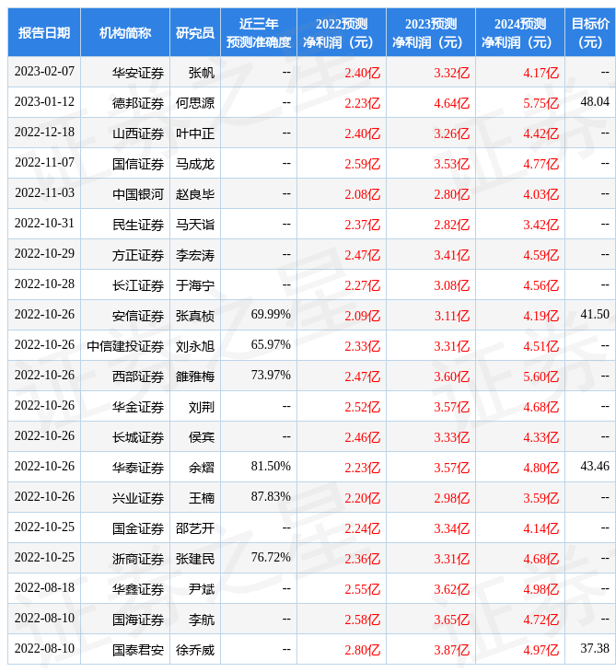The image size is (616, 672).
Task: Click researcher name 何思源
Action: point(195,103)
